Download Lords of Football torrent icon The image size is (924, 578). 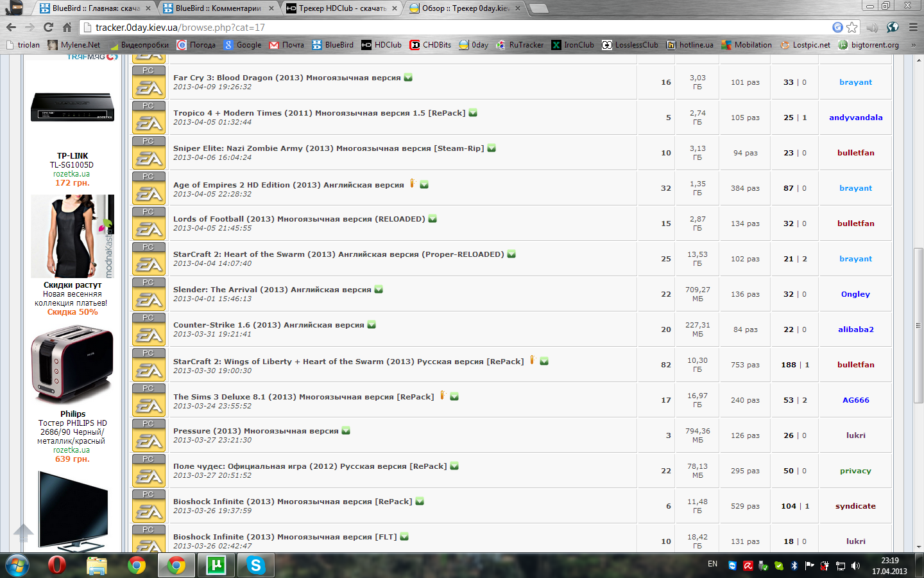432,219
